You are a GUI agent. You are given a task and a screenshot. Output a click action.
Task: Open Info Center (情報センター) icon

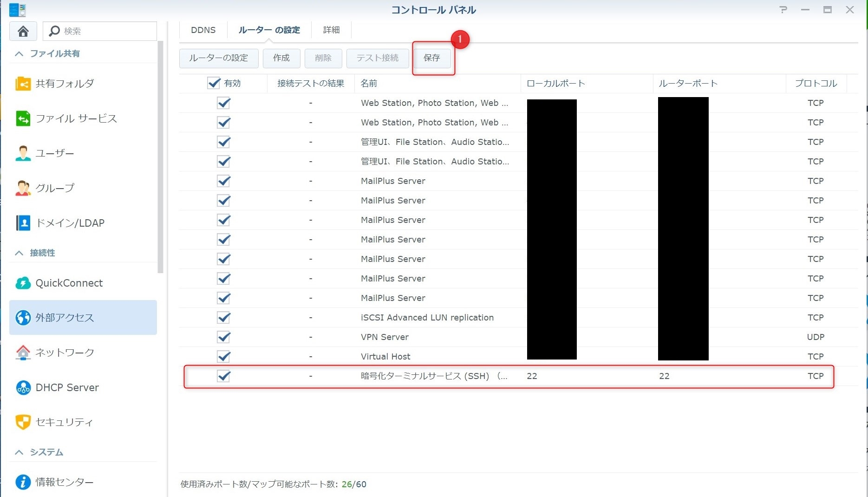click(23, 482)
